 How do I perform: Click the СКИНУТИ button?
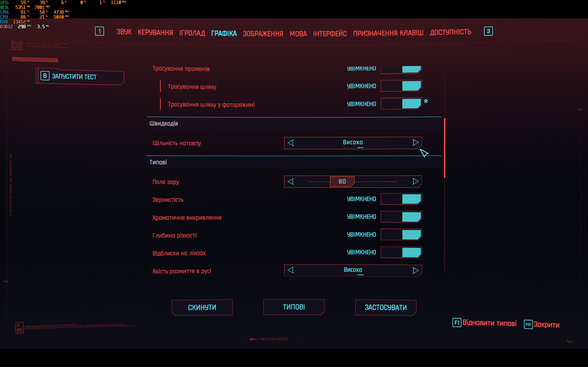tap(202, 307)
